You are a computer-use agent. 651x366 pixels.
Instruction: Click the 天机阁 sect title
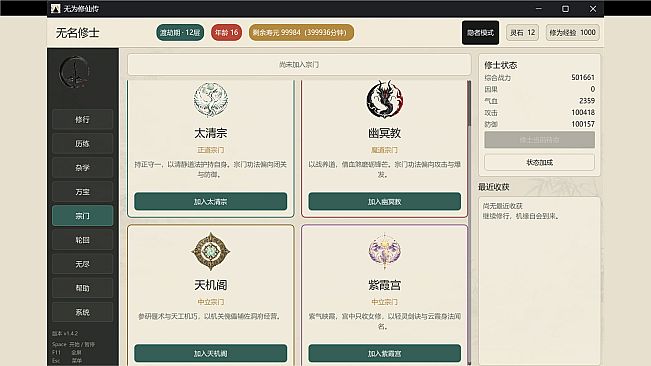[x=210, y=285]
